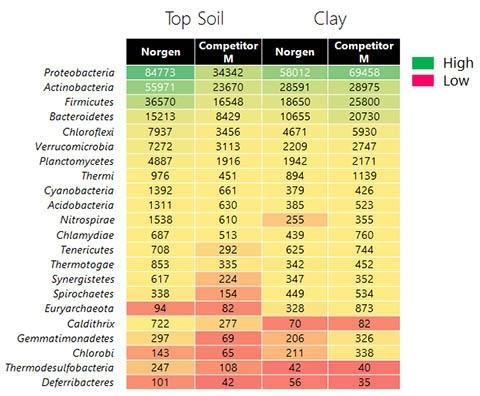Image resolution: width=480 pixels, height=396 pixels.
Task: Click the cell with value 69458
Action: 364,73
